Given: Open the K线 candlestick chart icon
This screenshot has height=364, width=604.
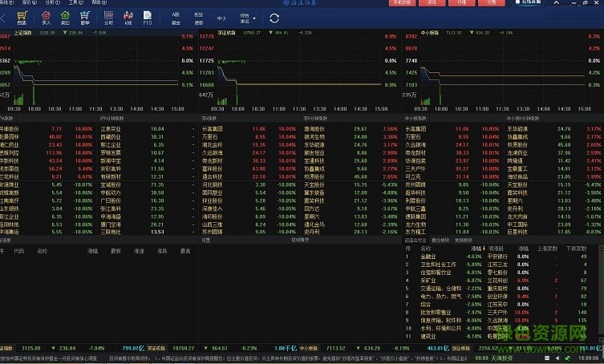Looking at the screenshot, I should coord(129,18).
